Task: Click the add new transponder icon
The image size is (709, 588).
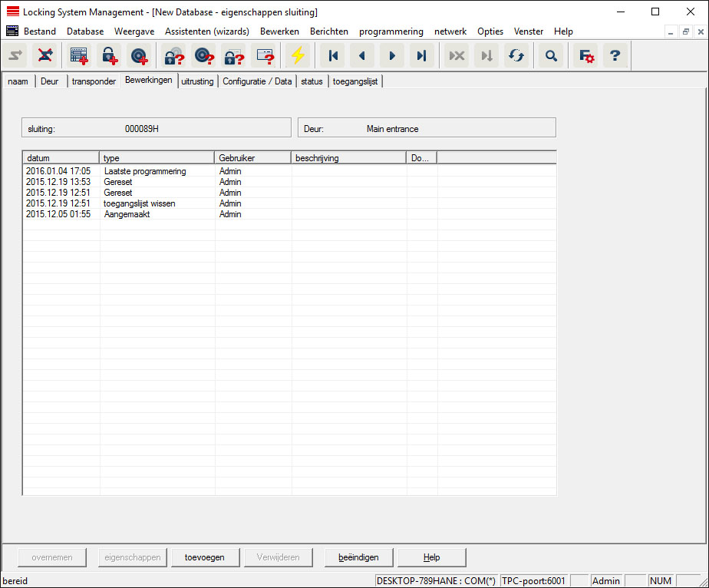Action: tap(139, 56)
